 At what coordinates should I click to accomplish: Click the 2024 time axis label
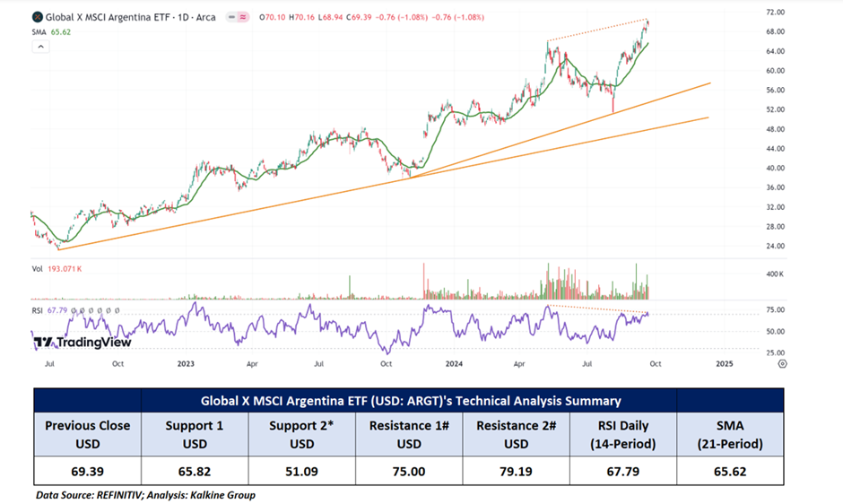coord(454,363)
